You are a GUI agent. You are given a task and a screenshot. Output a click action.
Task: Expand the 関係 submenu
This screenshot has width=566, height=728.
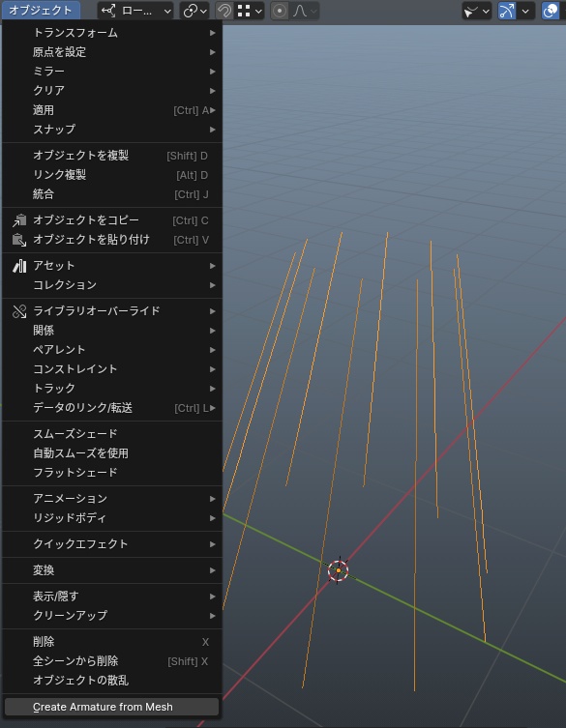(112, 331)
